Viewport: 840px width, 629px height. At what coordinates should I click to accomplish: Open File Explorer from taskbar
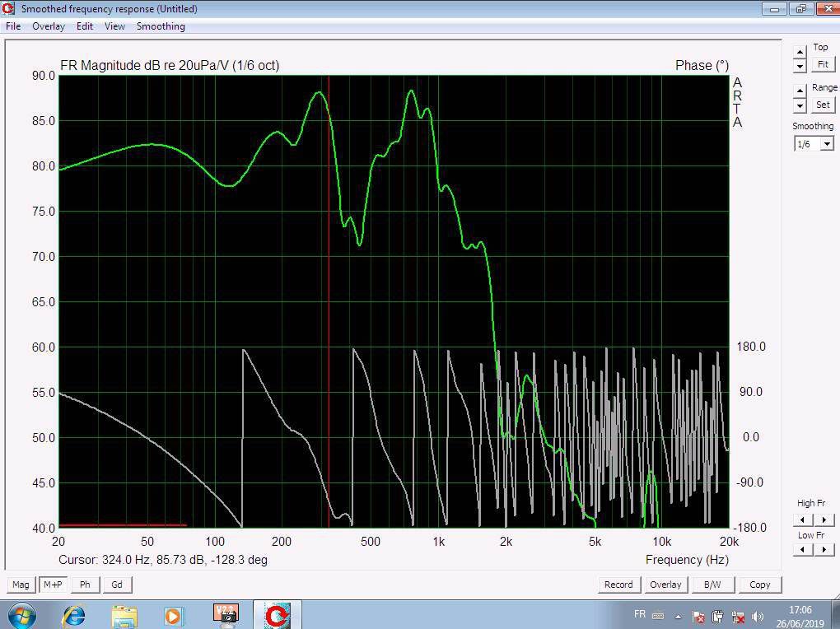124,616
